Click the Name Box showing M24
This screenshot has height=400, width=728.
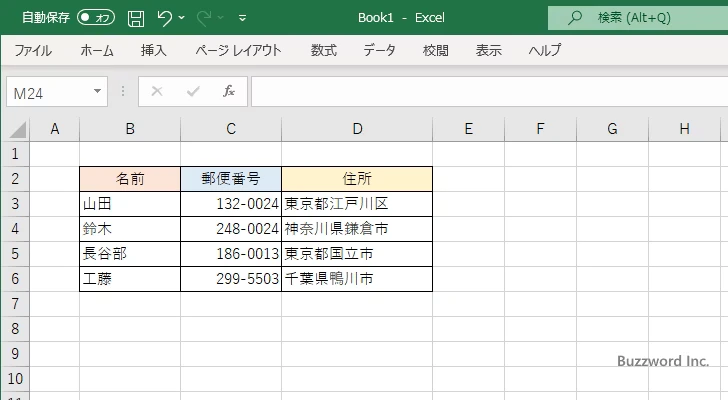(48, 92)
